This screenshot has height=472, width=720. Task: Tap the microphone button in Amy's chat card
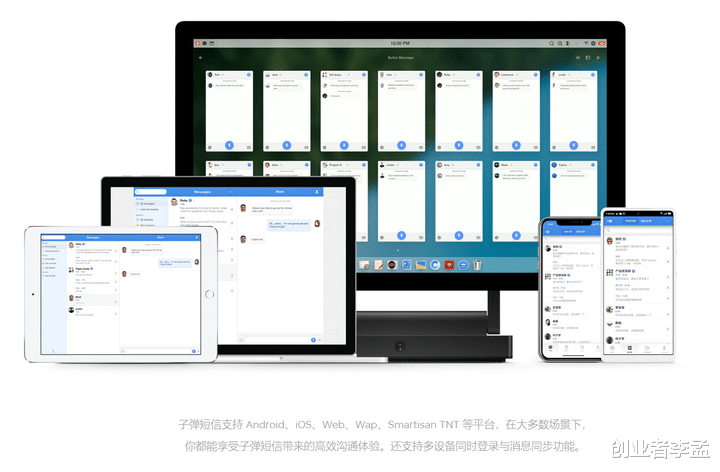459,236
